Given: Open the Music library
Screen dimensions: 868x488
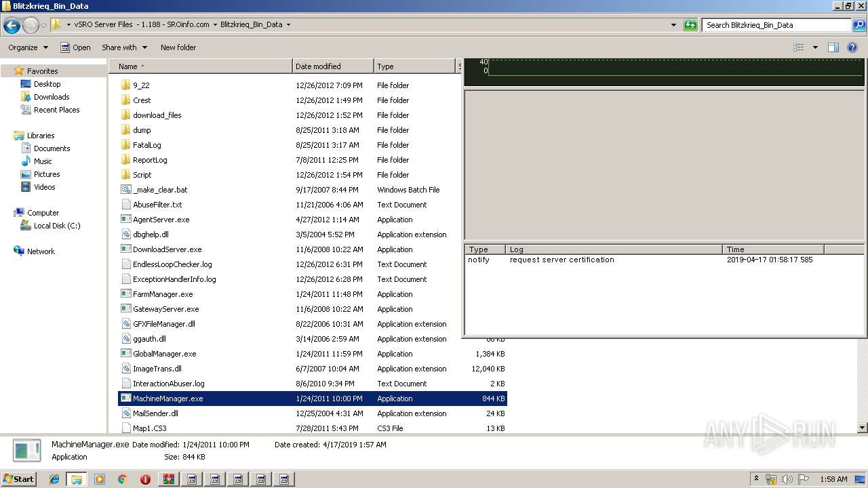Looking at the screenshot, I should pos(43,161).
